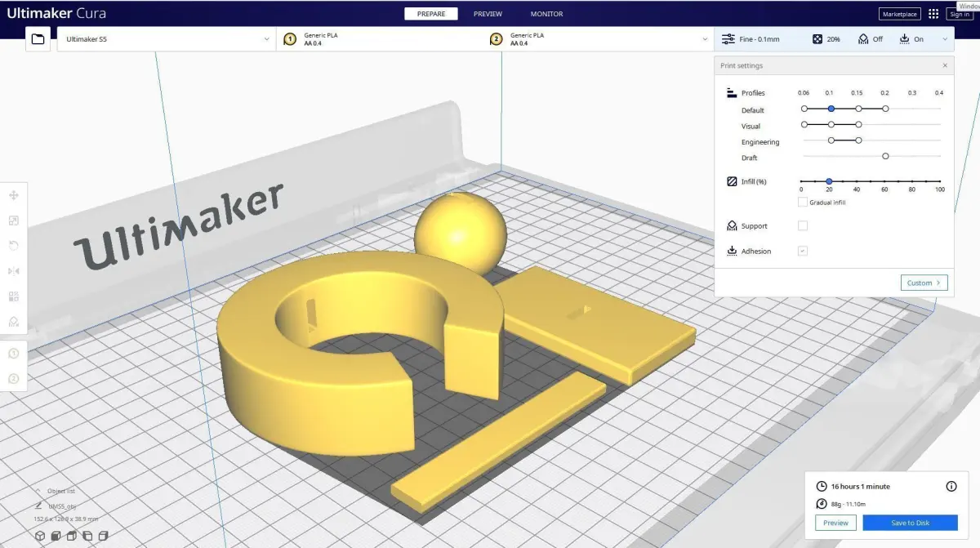Switch to the 3D view cube icon
This screenshot has width=980, height=548.
40,536
